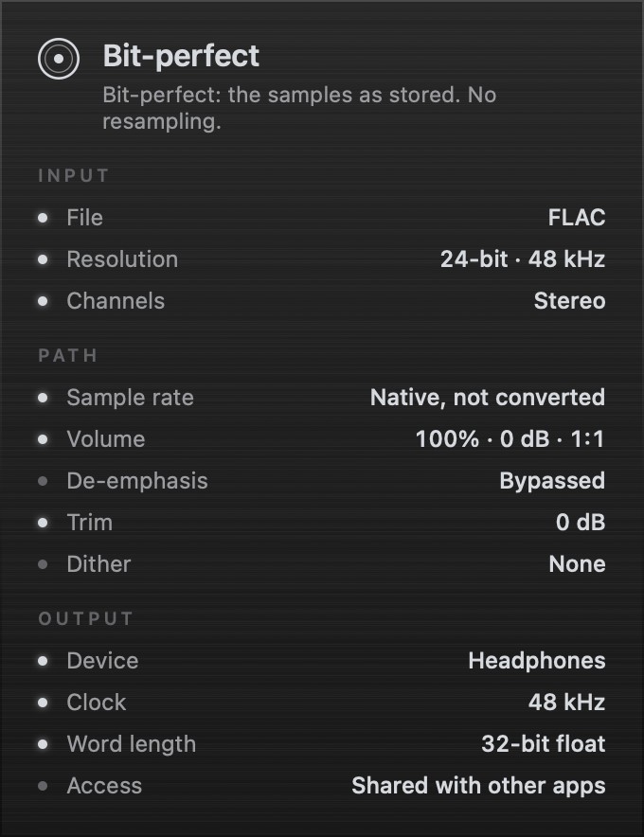Click the Shared with other apps value

pyautogui.click(x=478, y=786)
